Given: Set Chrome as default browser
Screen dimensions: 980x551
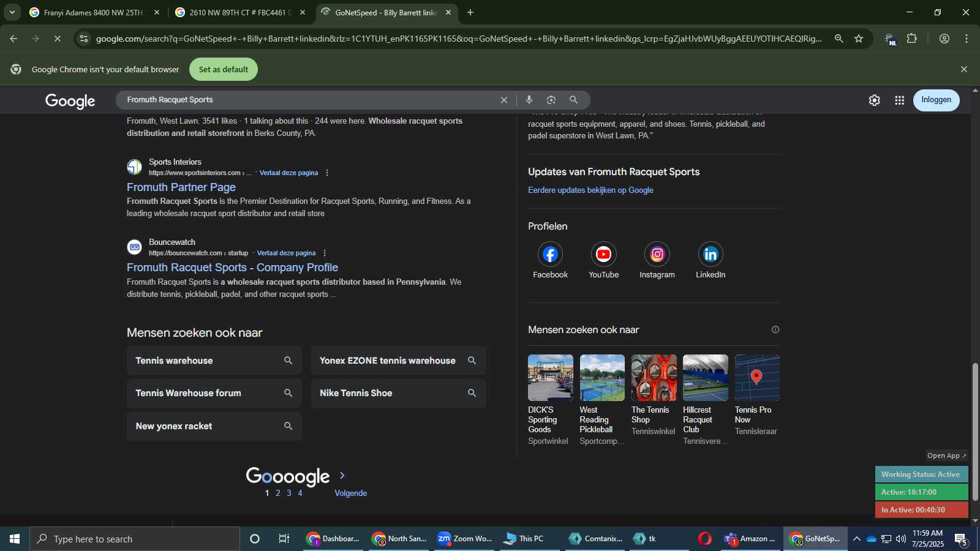Looking at the screenshot, I should [x=224, y=69].
